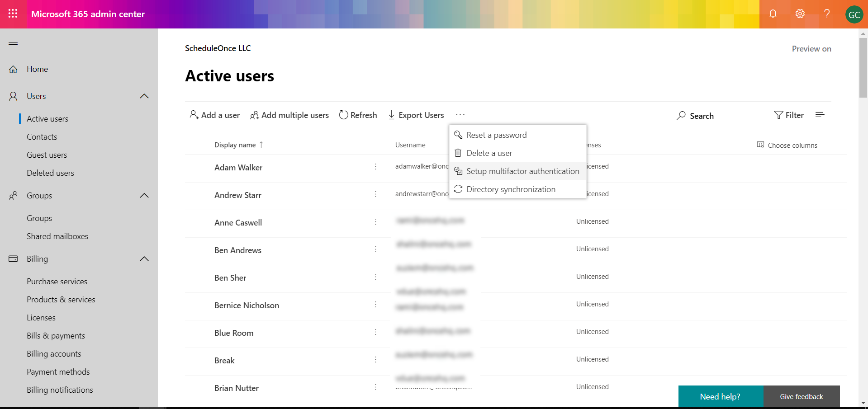
Task: Open more actions for Brian Nutter
Action: click(375, 387)
